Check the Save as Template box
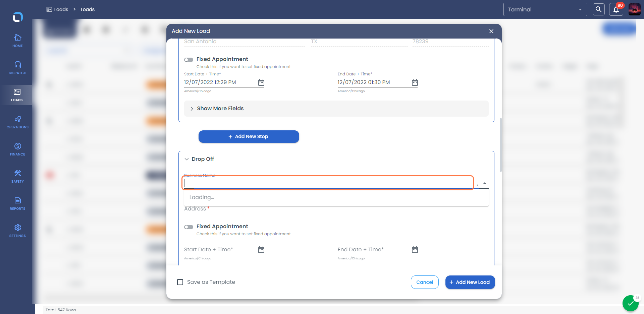Image resolution: width=644 pixels, height=314 pixels. (180, 282)
